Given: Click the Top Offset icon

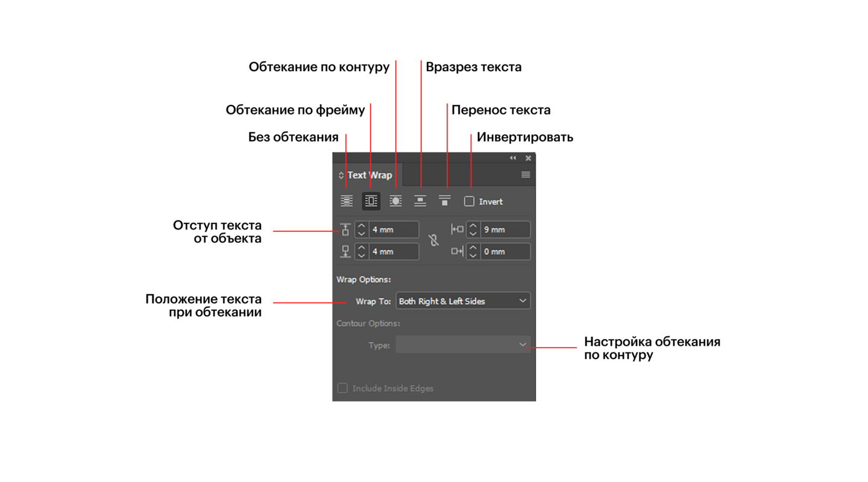Looking at the screenshot, I should (x=345, y=230).
